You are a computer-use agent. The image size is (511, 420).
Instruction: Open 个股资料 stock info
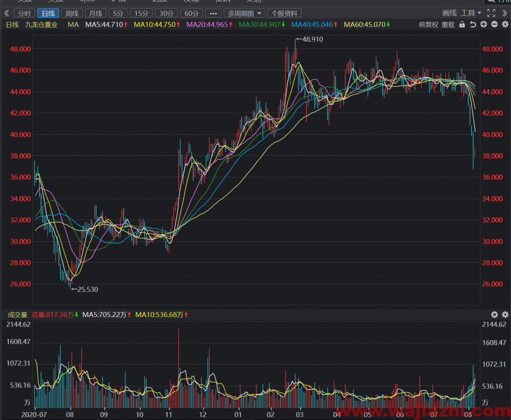(284, 13)
